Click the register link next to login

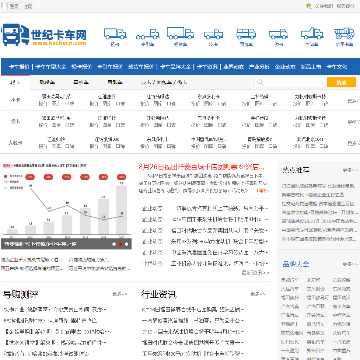[28, 6]
